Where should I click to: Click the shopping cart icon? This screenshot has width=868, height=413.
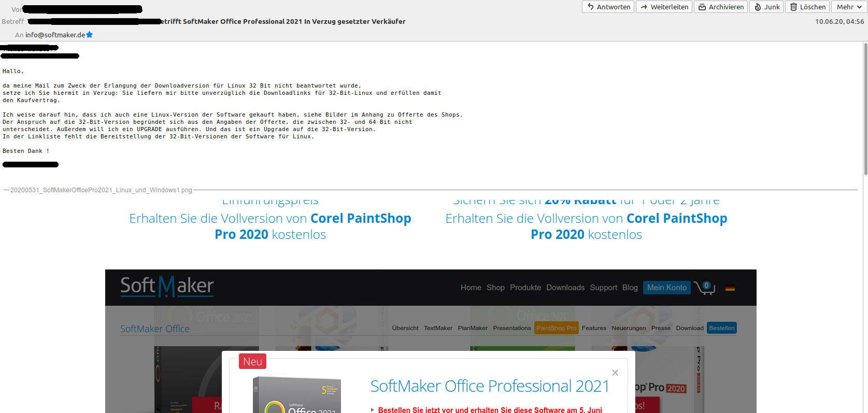[x=704, y=288]
